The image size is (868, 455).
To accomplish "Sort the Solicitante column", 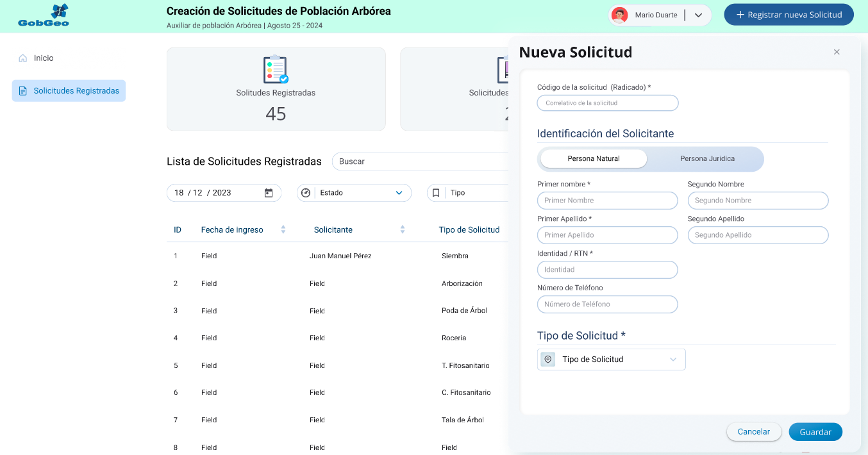I will click(x=403, y=229).
